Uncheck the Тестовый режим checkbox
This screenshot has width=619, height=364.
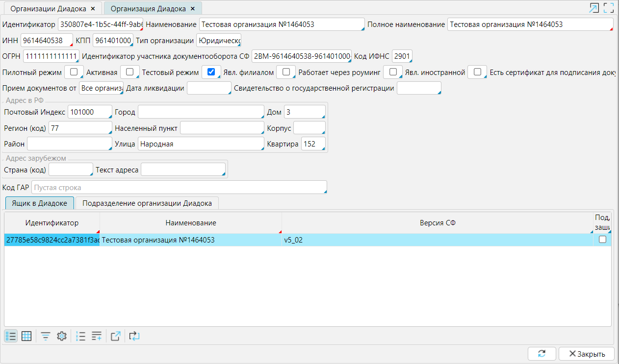coord(211,72)
